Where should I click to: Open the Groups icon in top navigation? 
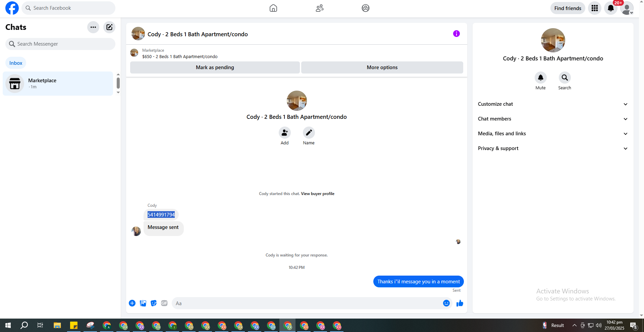[x=366, y=8]
